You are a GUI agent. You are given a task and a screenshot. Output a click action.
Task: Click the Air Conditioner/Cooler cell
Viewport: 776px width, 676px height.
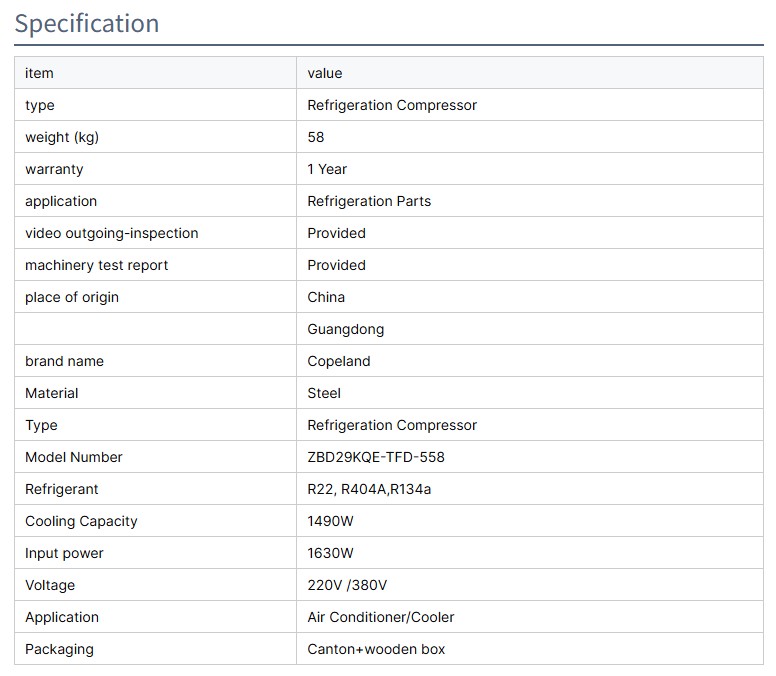click(x=381, y=617)
